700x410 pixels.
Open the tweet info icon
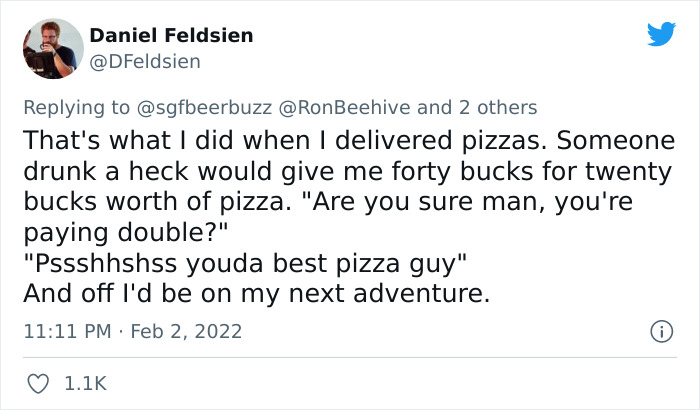(659, 330)
